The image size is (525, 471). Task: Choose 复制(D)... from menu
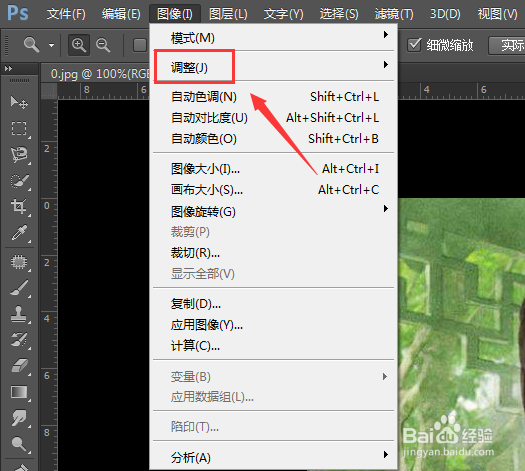pos(274,304)
